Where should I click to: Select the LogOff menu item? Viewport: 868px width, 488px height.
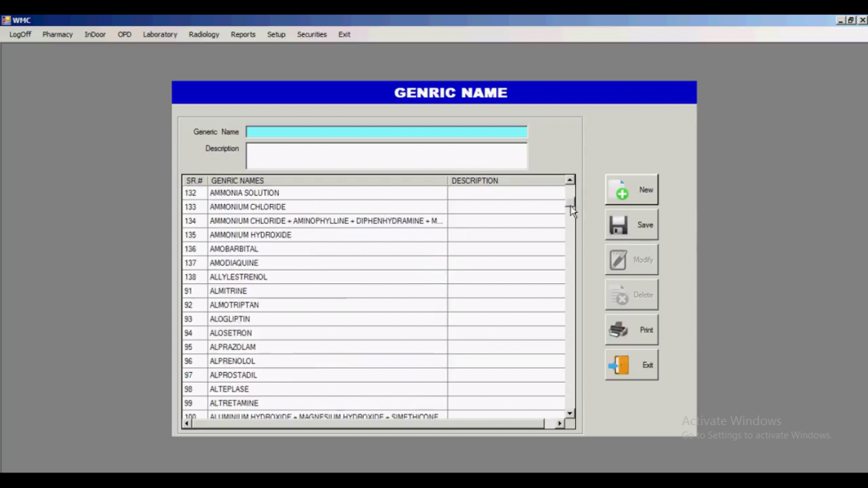tap(19, 34)
